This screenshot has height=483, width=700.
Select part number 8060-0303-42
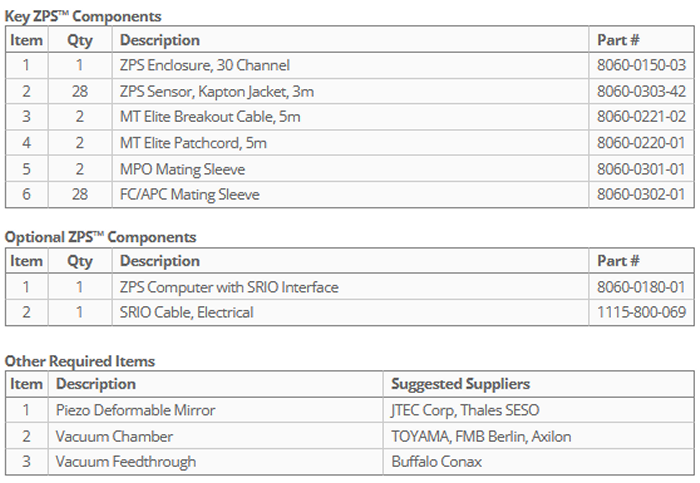tap(641, 92)
